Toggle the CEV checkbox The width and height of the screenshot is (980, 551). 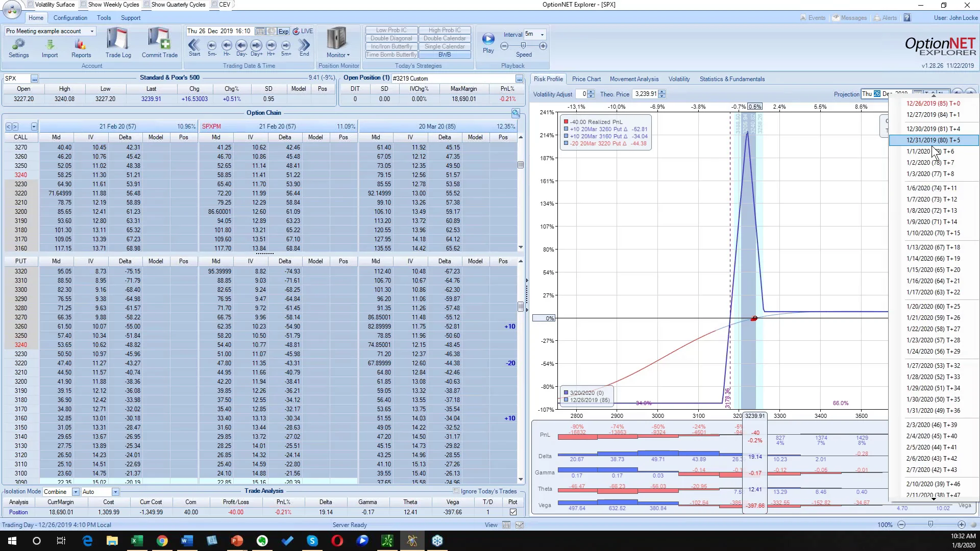tap(215, 5)
